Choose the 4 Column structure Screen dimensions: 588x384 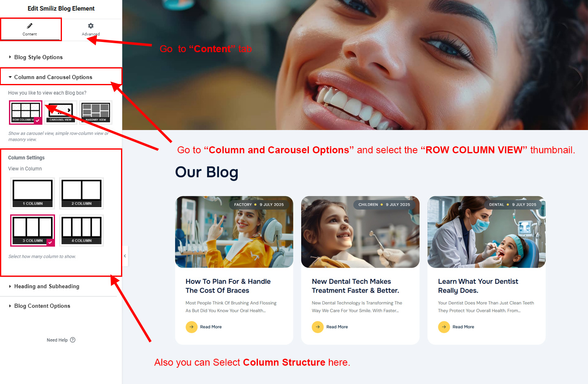pyautogui.click(x=81, y=230)
